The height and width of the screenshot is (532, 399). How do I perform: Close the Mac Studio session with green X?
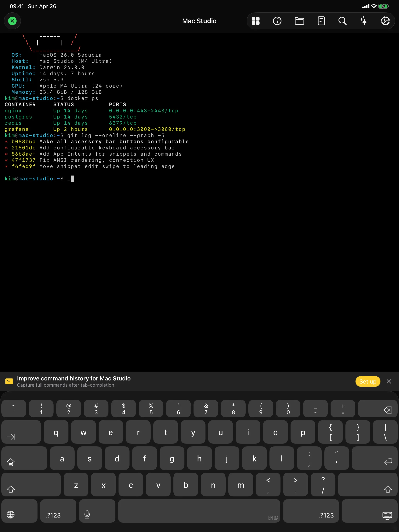coord(12,21)
